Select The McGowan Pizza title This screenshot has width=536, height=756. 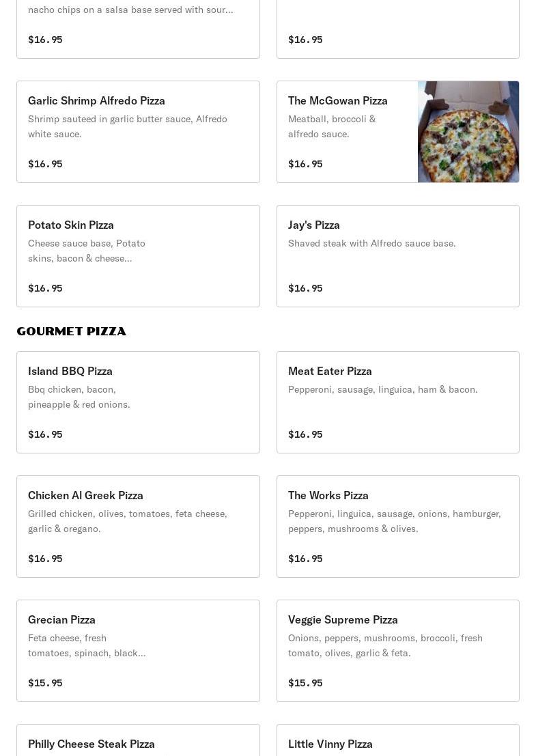pos(338,100)
